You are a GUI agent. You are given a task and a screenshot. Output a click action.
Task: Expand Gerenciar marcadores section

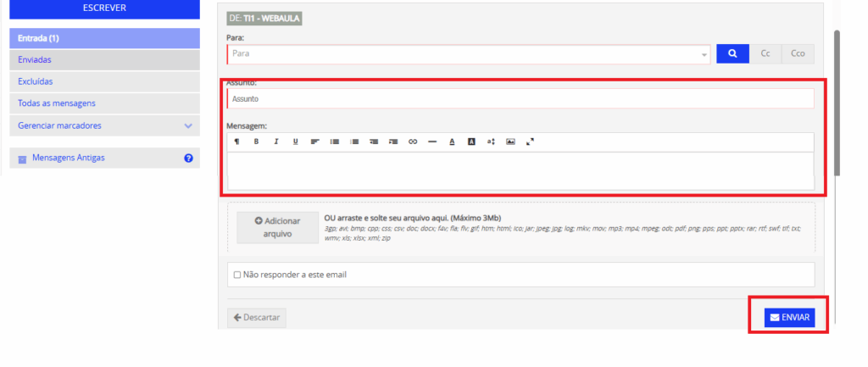[x=188, y=125]
